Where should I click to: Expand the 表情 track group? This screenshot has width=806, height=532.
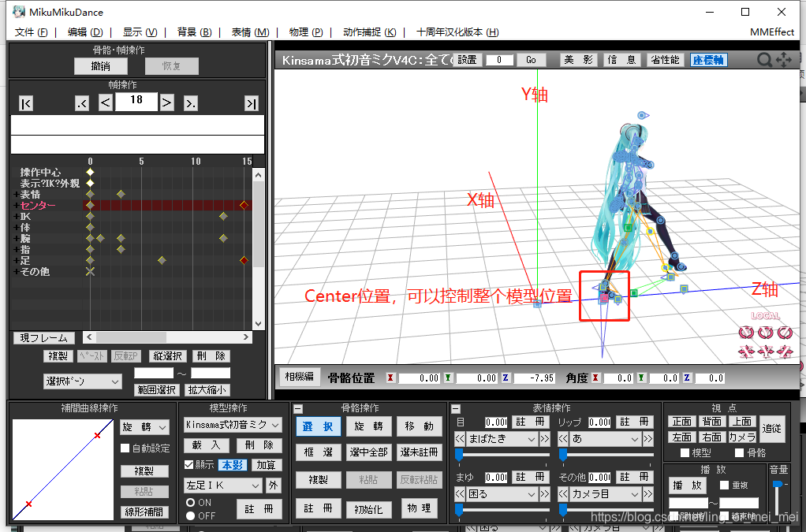click(17, 194)
